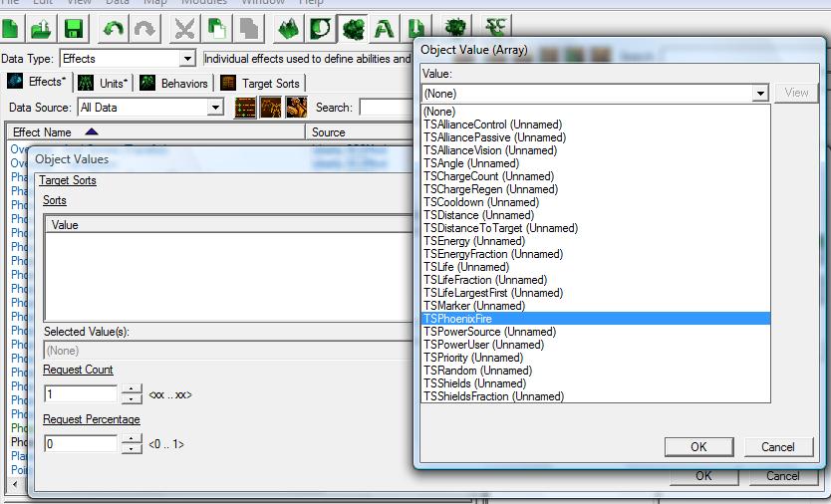
Task: Save the map with the floppy disk icon
Action: pos(74,28)
